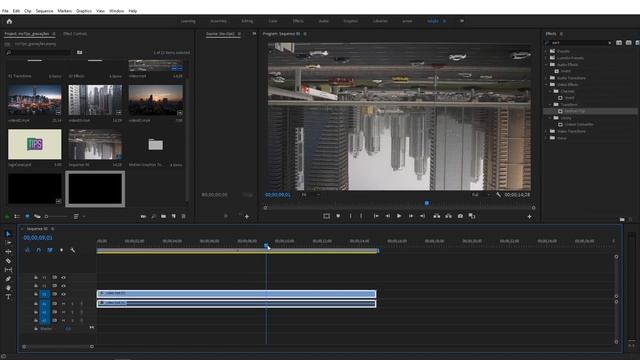Screen dimensions: 640x360
Task: Select the Slip tool
Action: [8, 269]
